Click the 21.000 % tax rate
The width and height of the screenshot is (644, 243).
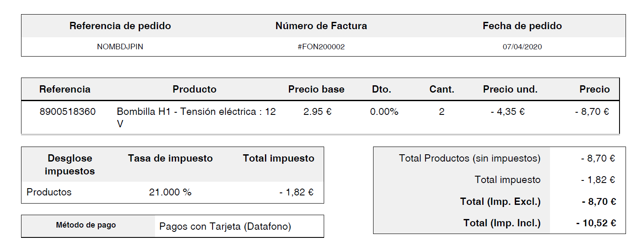(170, 192)
